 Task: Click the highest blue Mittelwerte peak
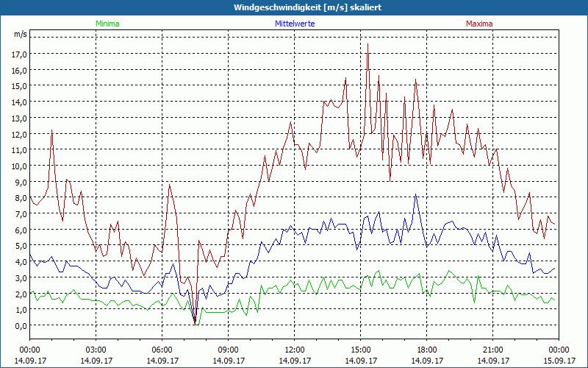click(x=415, y=195)
